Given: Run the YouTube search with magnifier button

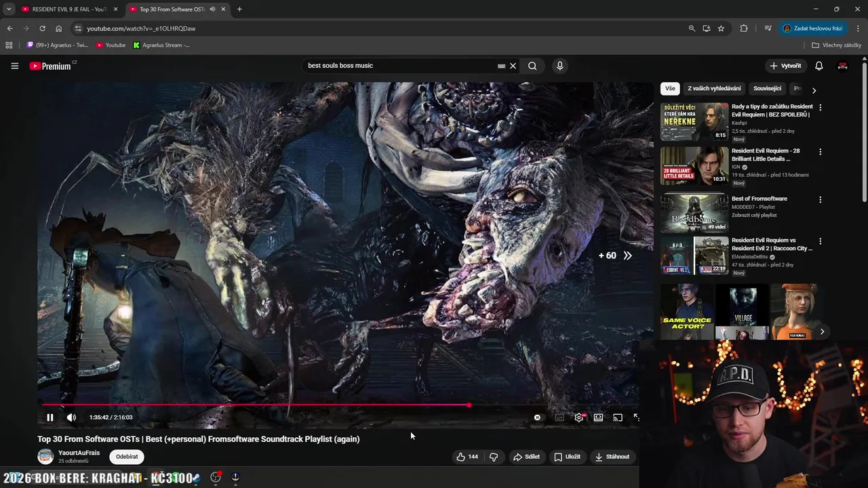Looking at the screenshot, I should coord(532,66).
